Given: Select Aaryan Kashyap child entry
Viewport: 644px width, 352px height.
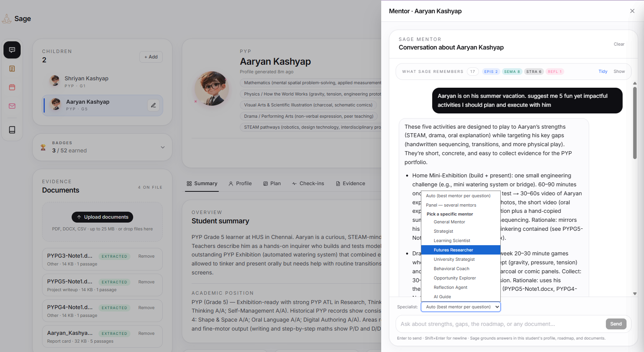Looking at the screenshot, I should tap(102, 105).
